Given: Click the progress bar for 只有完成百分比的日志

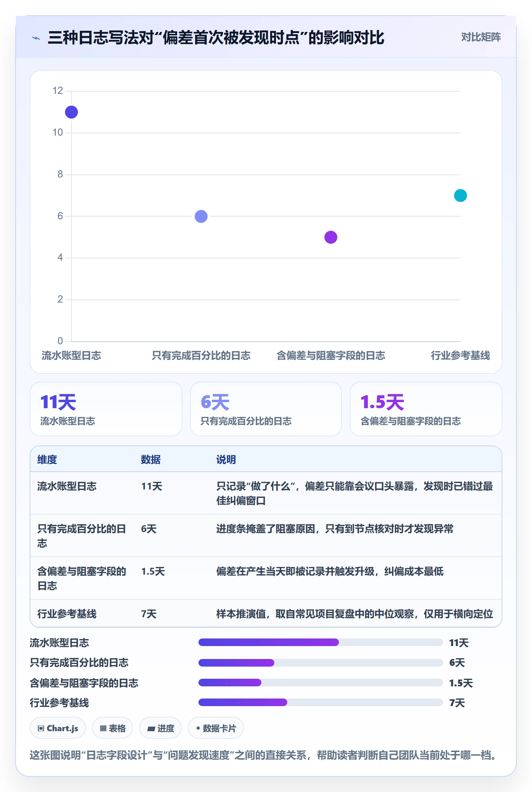Looking at the screenshot, I should 321,663.
